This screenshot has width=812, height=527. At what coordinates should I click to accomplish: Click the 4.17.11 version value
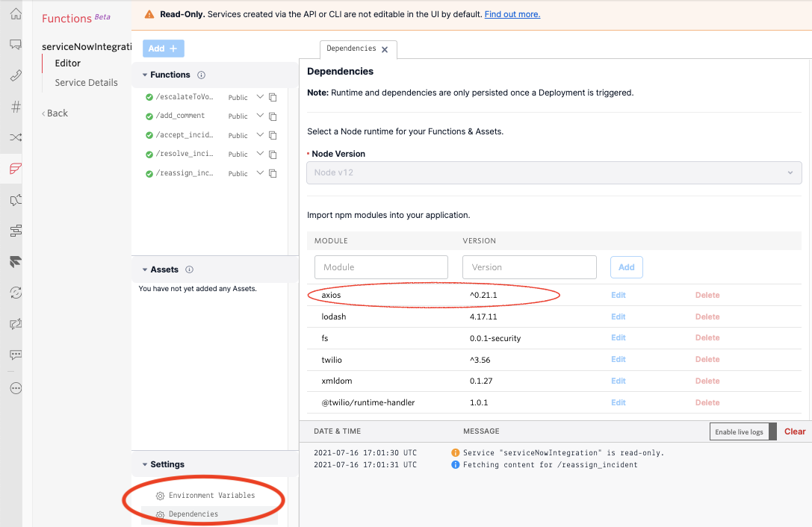(x=483, y=316)
